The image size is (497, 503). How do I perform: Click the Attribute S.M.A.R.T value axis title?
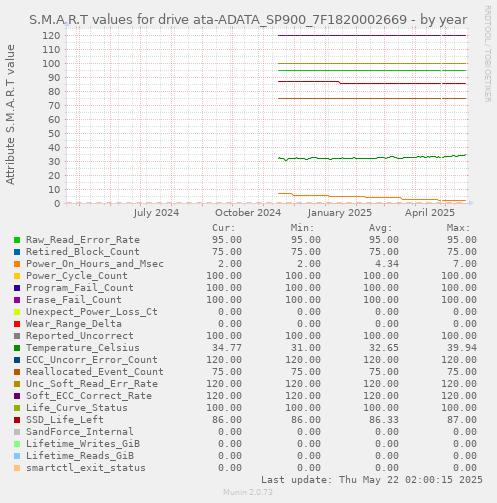coord(10,115)
